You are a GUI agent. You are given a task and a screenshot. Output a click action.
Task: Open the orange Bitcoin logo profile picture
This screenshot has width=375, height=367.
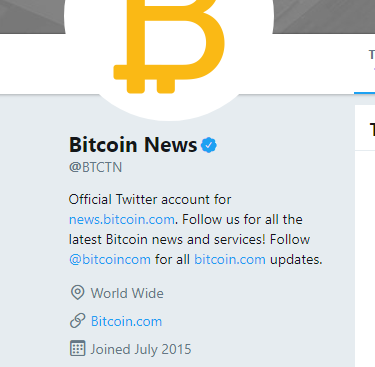point(169,50)
